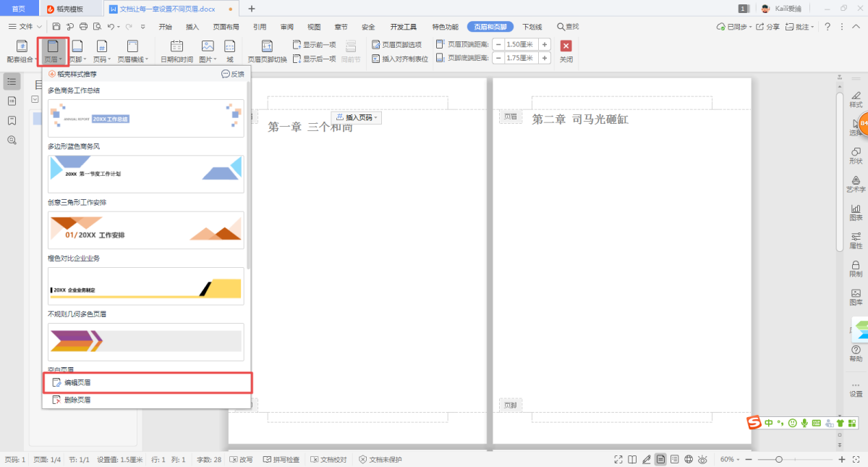The height and width of the screenshot is (467, 868).
Task: Open the 艺术字 word art sidebar tool
Action: (x=856, y=183)
